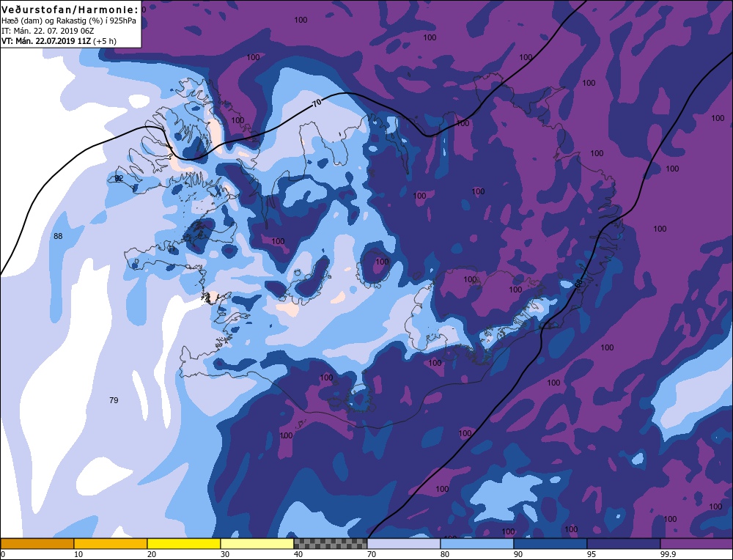
Task: Click the '68' label on the height contour
Action: tap(579, 284)
